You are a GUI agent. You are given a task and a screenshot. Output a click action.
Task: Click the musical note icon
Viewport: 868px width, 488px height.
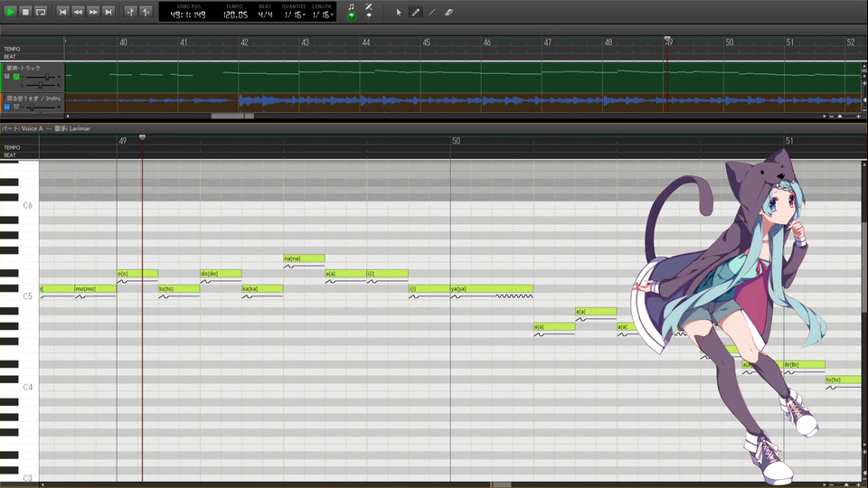point(352,6)
